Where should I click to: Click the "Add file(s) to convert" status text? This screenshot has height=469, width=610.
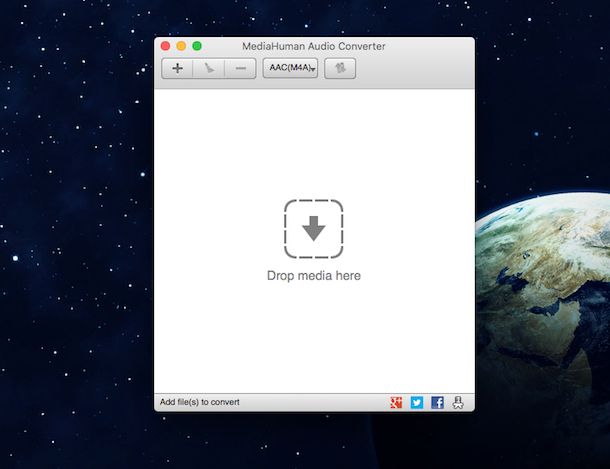200,402
